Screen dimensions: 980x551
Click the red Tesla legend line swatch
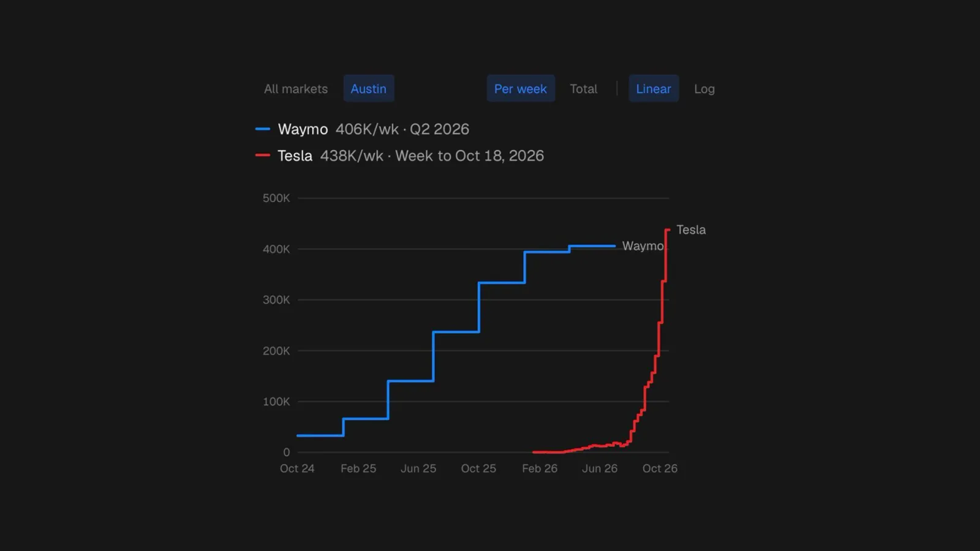point(263,156)
